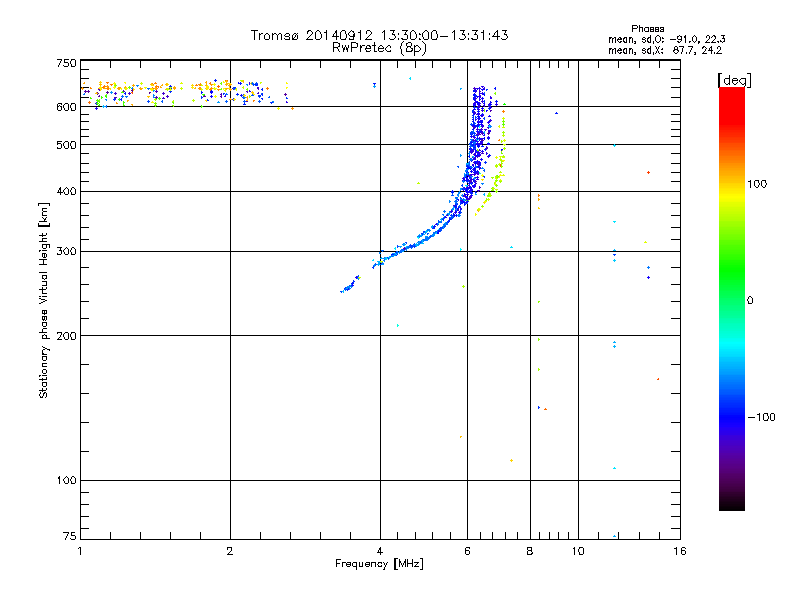Image resolution: width=800 pixels, height=600 pixels.
Task: Click the short blue trace segment near 250 km
Action: click(x=350, y=285)
